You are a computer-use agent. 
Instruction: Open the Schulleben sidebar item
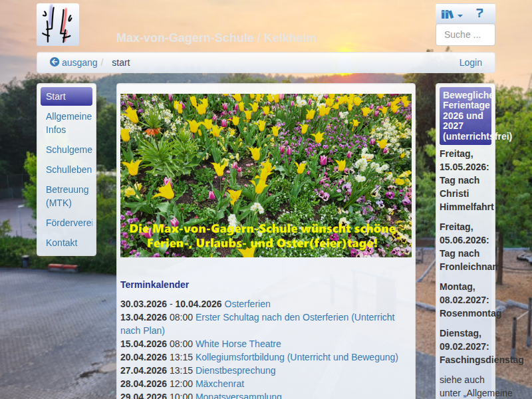click(68, 170)
